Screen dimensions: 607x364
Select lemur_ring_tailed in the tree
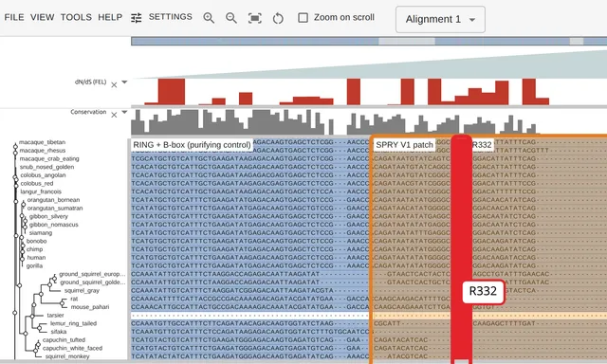point(73,323)
